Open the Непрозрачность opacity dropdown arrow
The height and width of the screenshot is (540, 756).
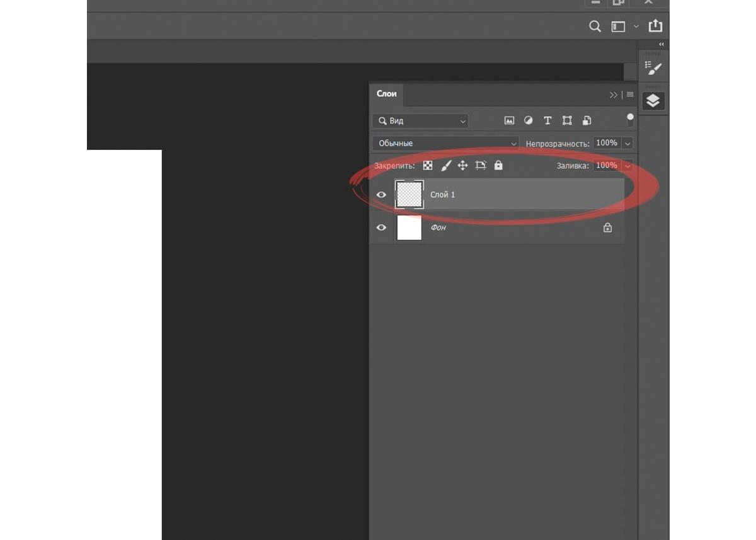627,144
